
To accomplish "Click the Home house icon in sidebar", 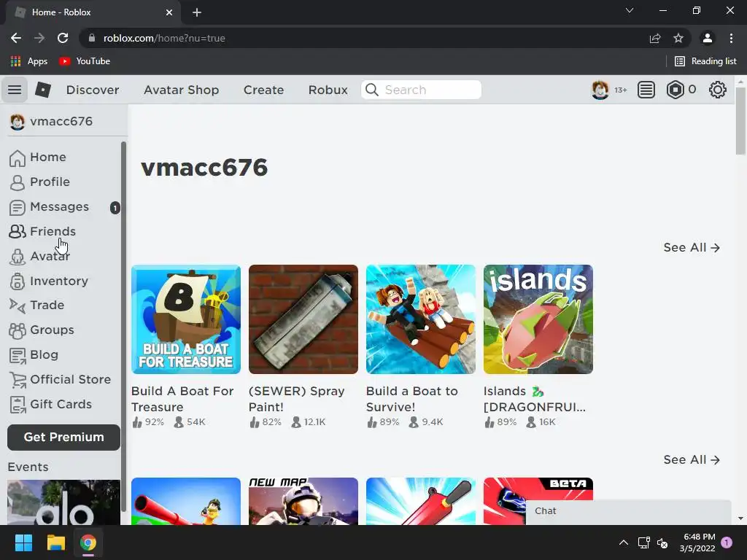I will click(18, 157).
